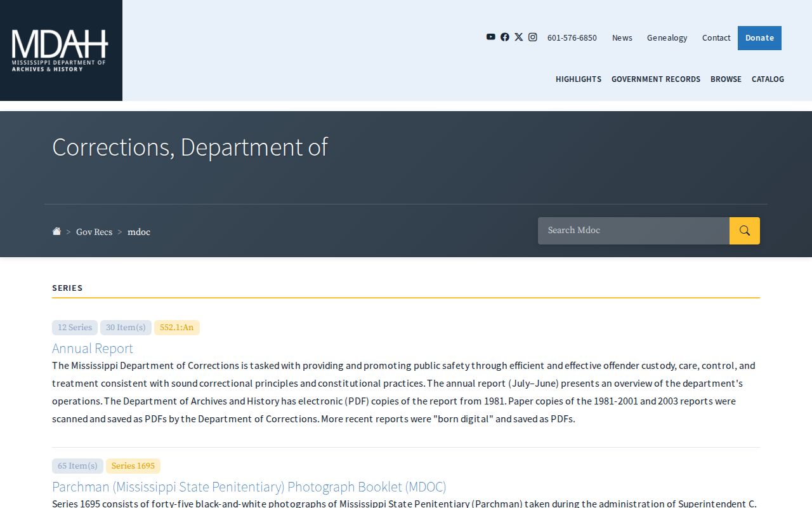The width and height of the screenshot is (812, 508).
Task: Open the GOVERNMENT RECORDS menu
Action: [x=656, y=79]
